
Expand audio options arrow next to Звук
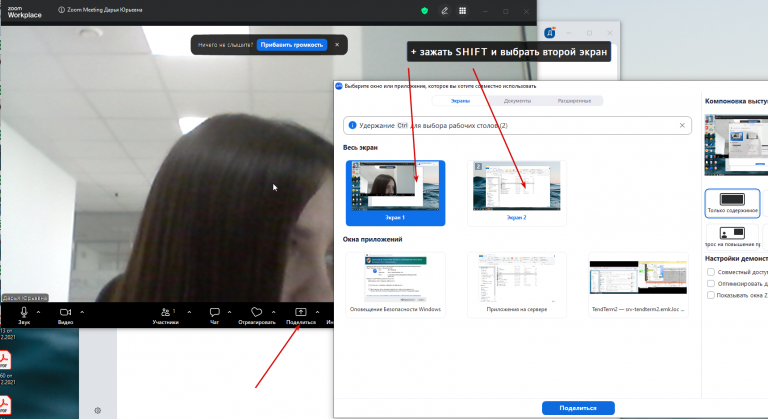39,312
